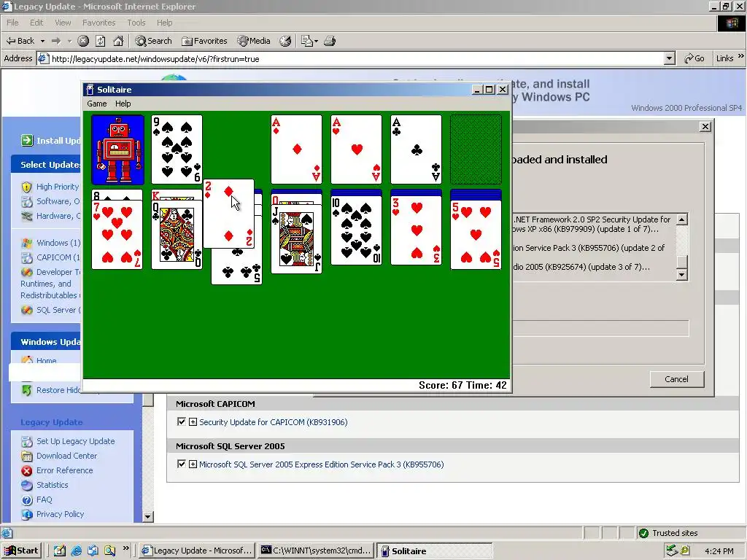Open the Solitaire Game menu
This screenshot has height=560, width=747.
pyautogui.click(x=97, y=104)
